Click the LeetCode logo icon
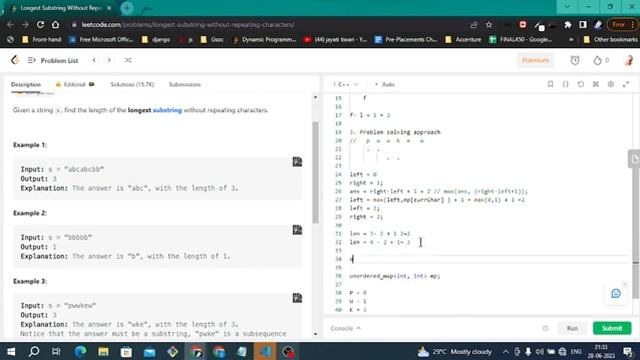640x360 pixels. (x=15, y=60)
